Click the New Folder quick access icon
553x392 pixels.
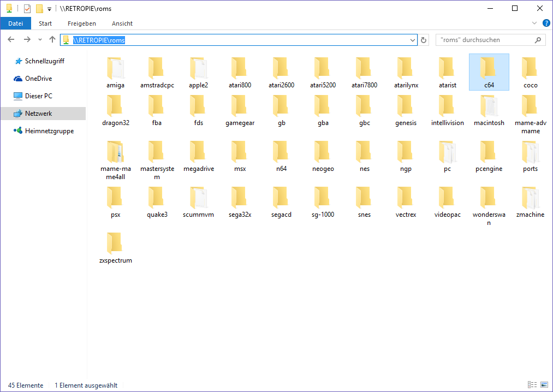pos(39,9)
